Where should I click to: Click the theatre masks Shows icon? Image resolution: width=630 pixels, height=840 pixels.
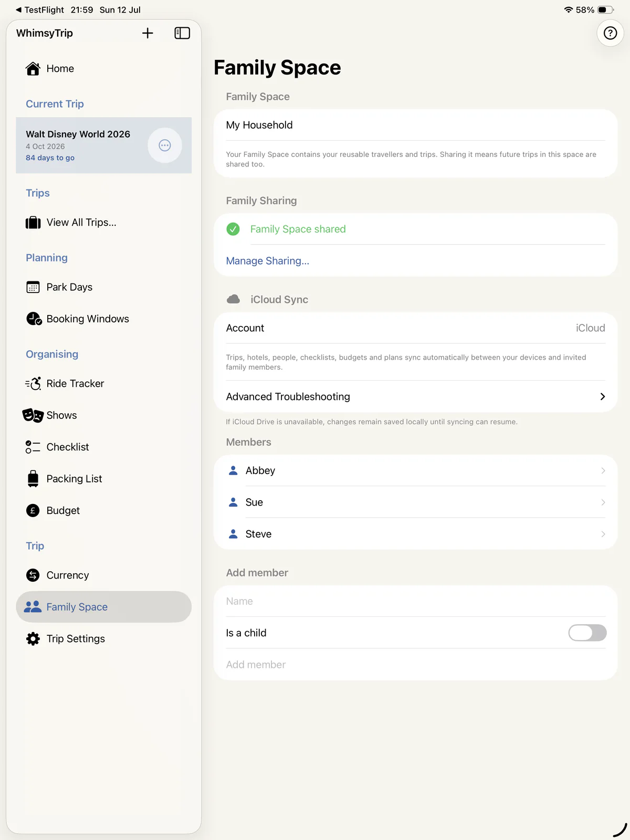tap(33, 415)
